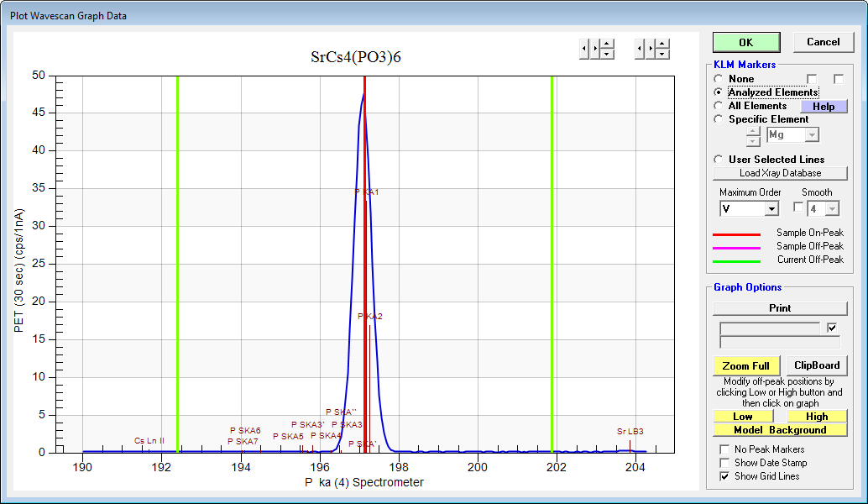Screen dimensions: 868x504
Task: Click right arrow in first graph scroll group
Action: (595, 49)
